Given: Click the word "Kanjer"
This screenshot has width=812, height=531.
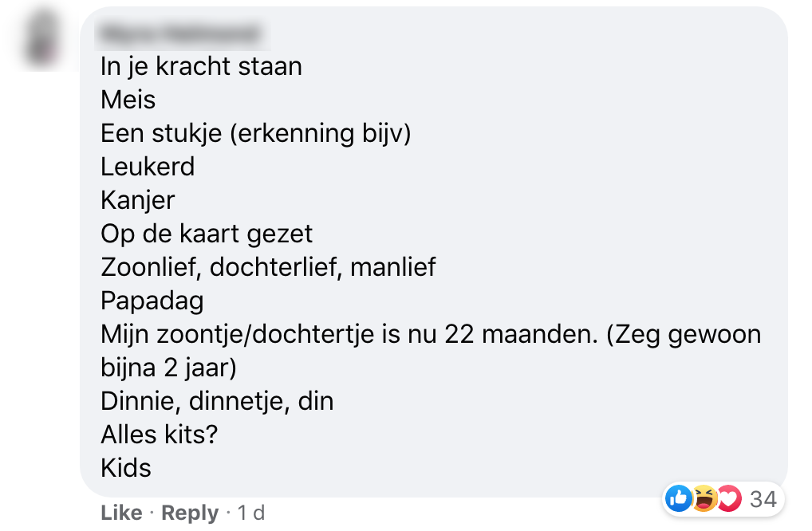Looking at the screenshot, I should point(138,200).
